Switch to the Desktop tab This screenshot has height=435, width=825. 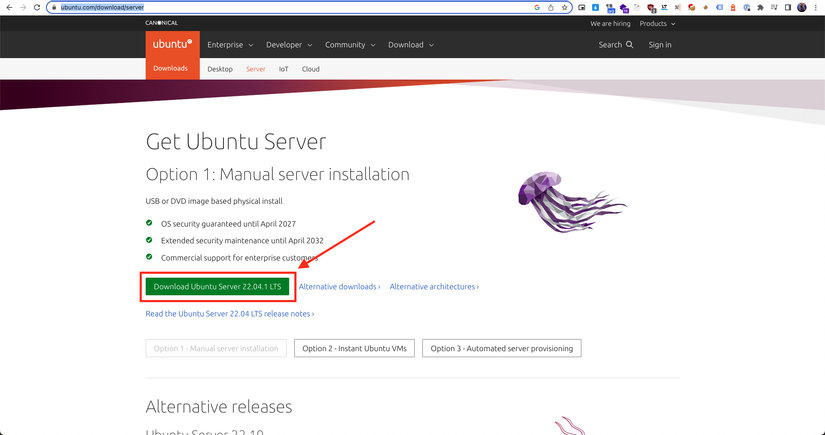[220, 69]
